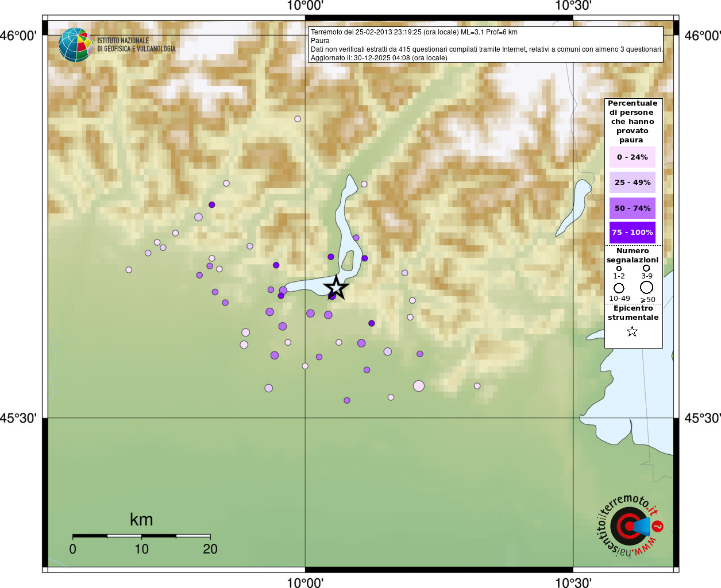Click the top 10°00' longitude label
The width and height of the screenshot is (721, 588).
305,6
